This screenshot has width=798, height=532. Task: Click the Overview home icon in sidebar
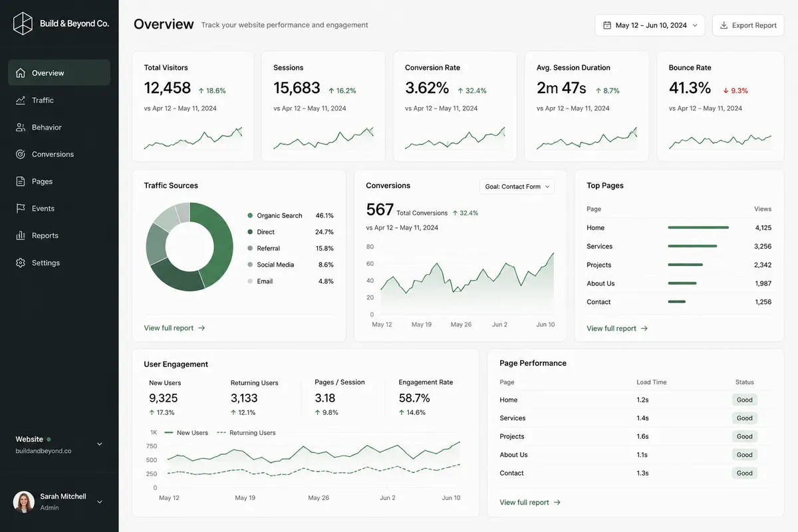click(21, 73)
